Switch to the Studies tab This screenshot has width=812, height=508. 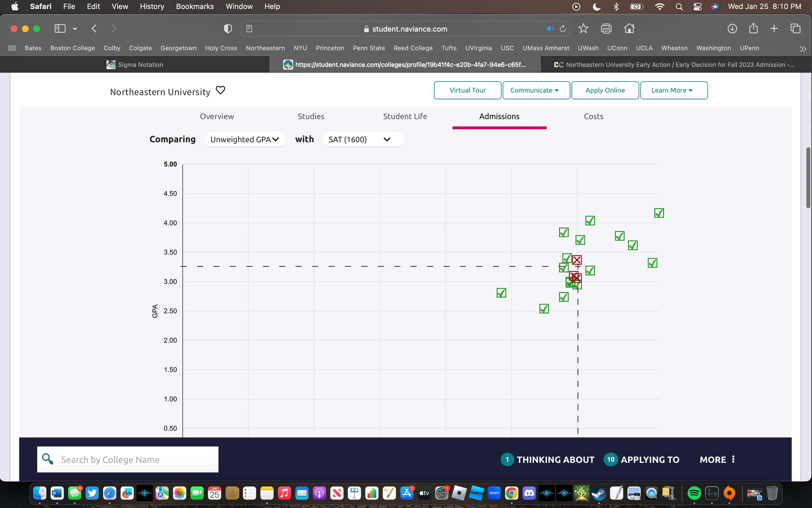click(x=311, y=116)
